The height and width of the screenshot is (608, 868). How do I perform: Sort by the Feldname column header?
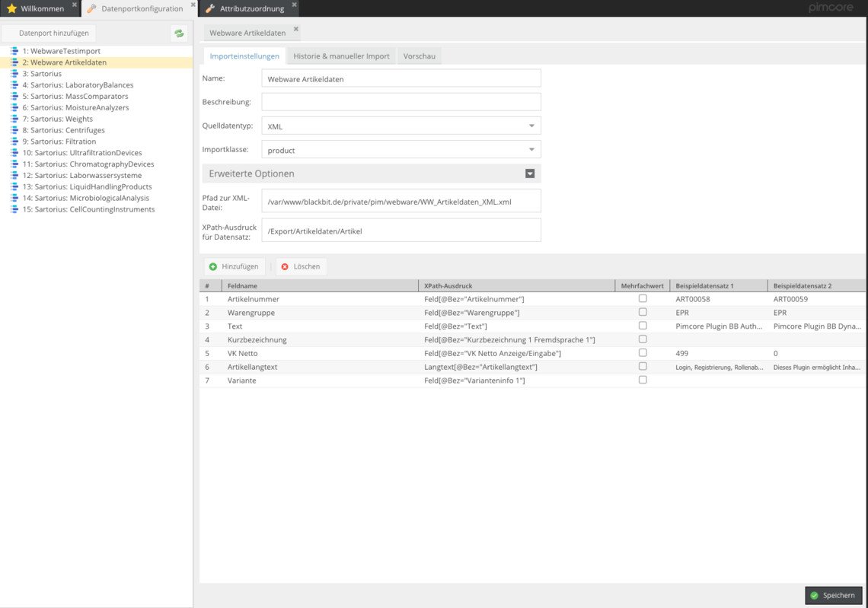pyautogui.click(x=320, y=286)
